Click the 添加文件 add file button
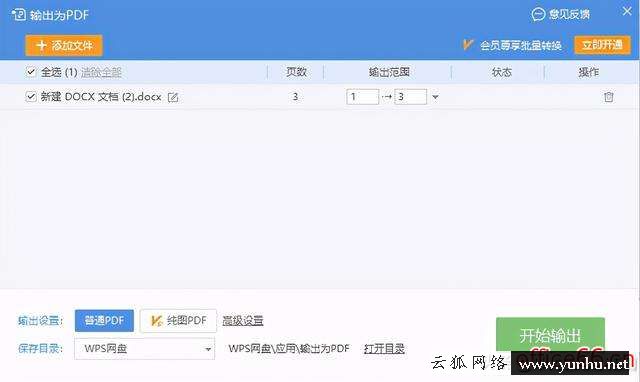640x382 pixels. click(x=64, y=45)
